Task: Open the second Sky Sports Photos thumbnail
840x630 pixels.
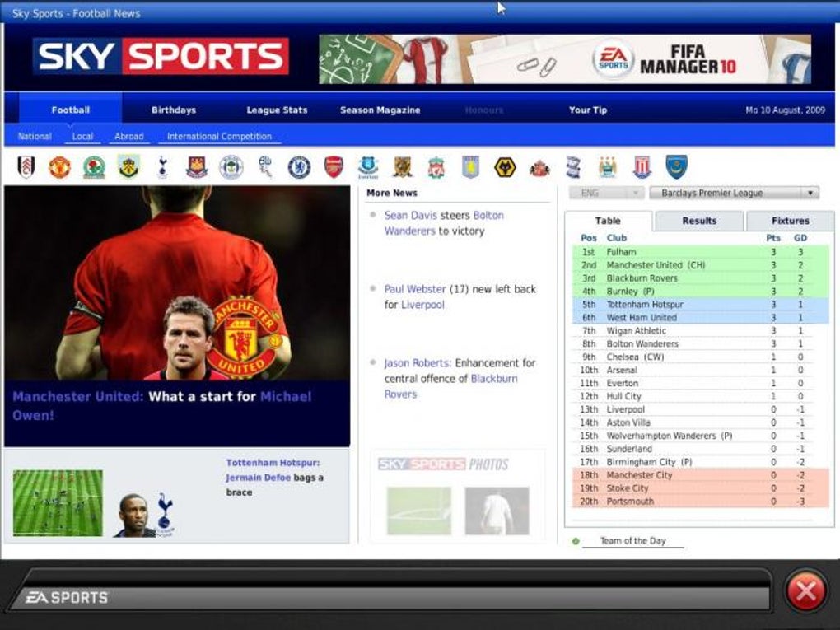Action: pos(497,511)
